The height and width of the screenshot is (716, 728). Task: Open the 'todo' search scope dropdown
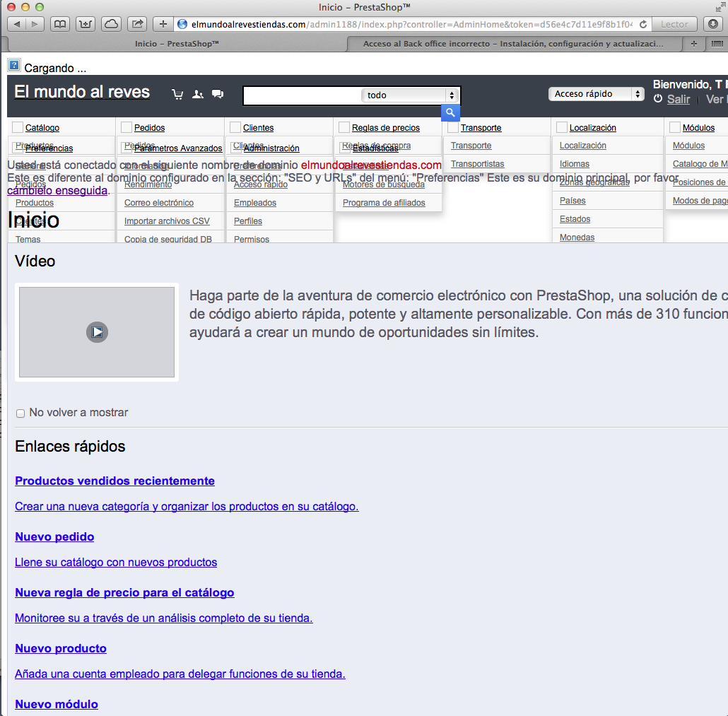pyautogui.click(x=409, y=95)
